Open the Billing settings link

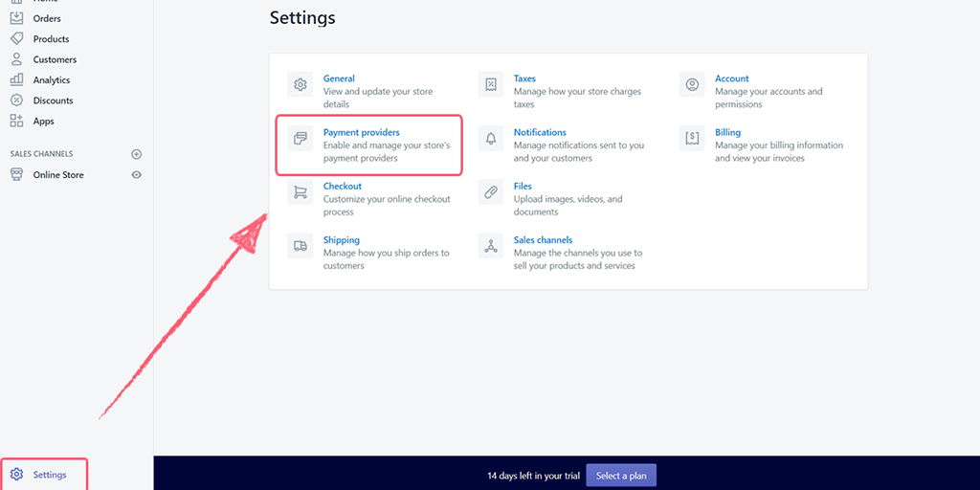point(727,132)
